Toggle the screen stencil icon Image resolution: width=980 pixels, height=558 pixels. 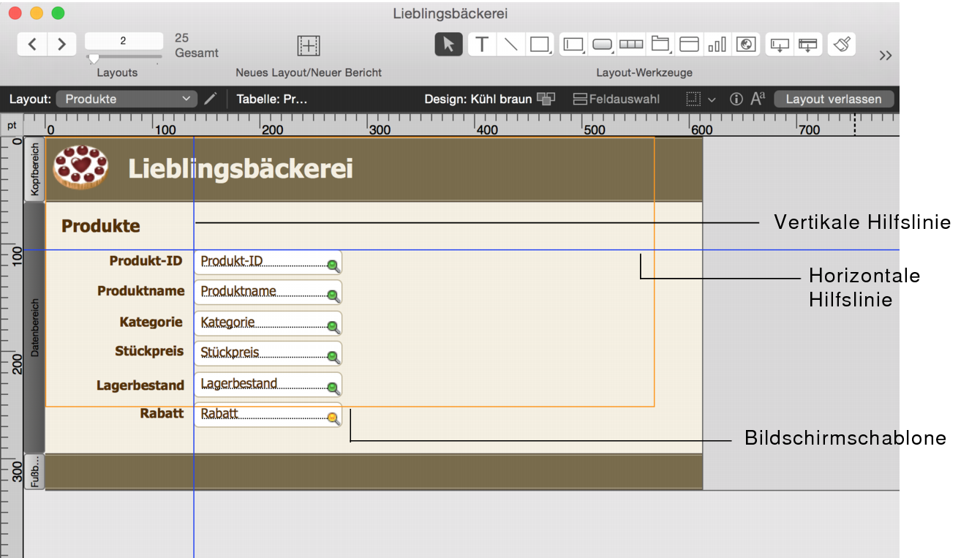pyautogui.click(x=693, y=99)
